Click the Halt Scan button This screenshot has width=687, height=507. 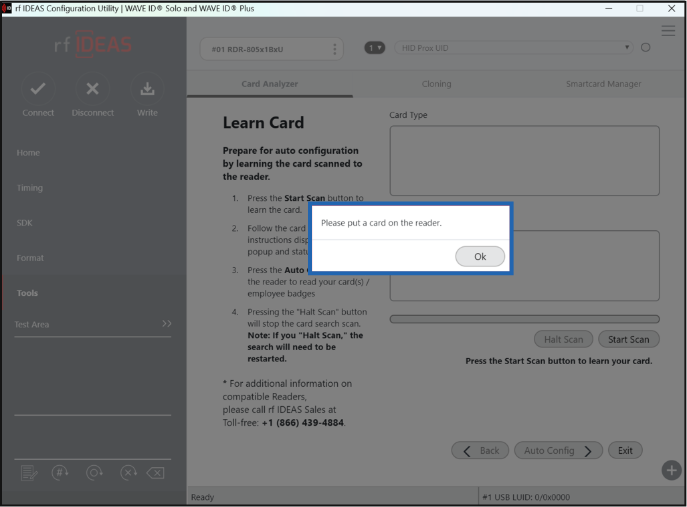(x=563, y=340)
